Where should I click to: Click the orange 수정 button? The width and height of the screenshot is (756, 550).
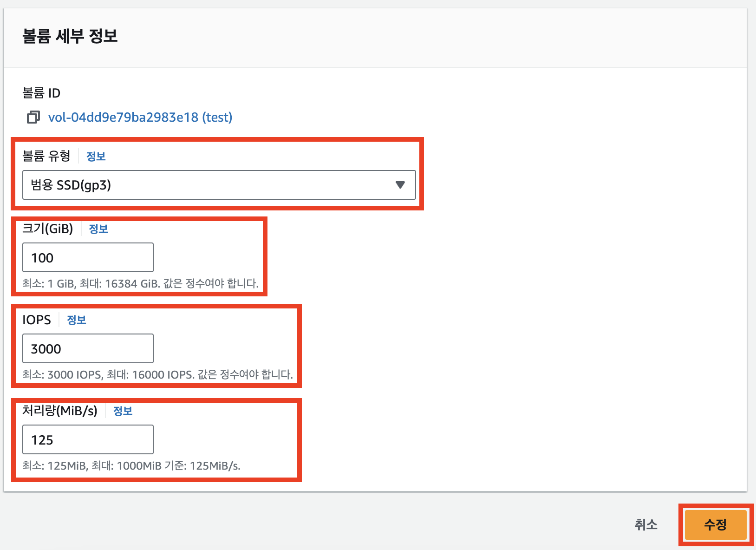[x=716, y=524]
